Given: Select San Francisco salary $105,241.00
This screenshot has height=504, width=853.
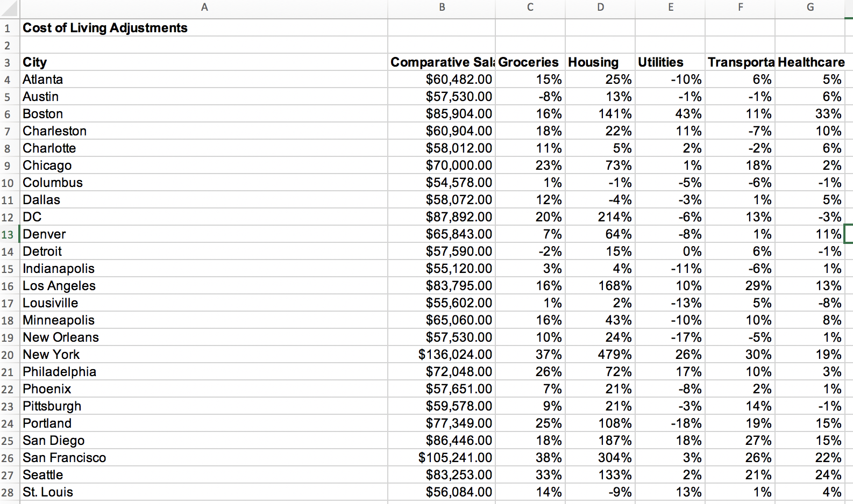Looking at the screenshot, I should point(442,458).
